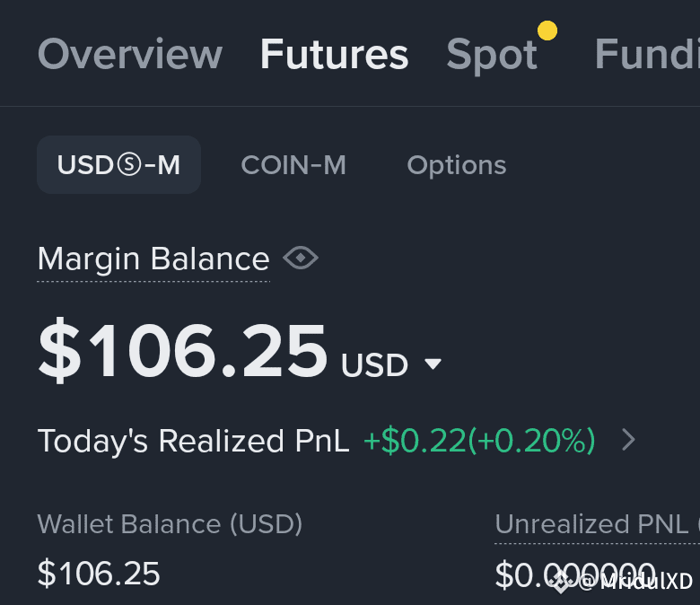Click the $106.25 margin balance amount
700x605 pixels.
(x=183, y=350)
